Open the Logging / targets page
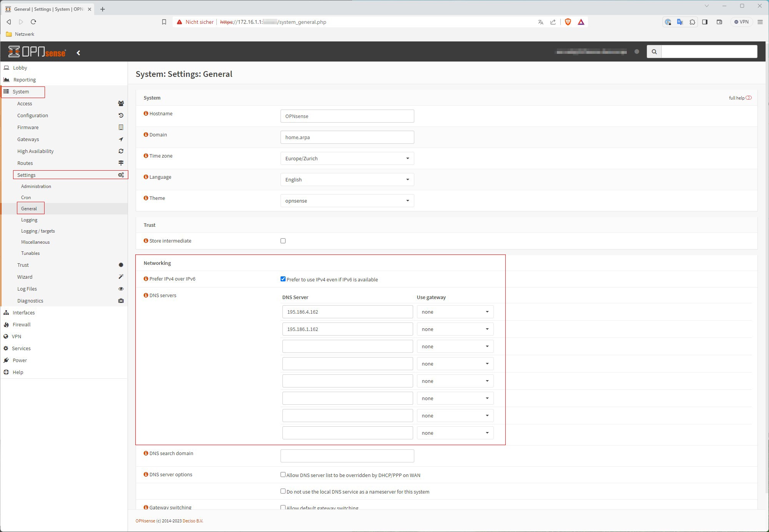The image size is (769, 532). tap(38, 231)
